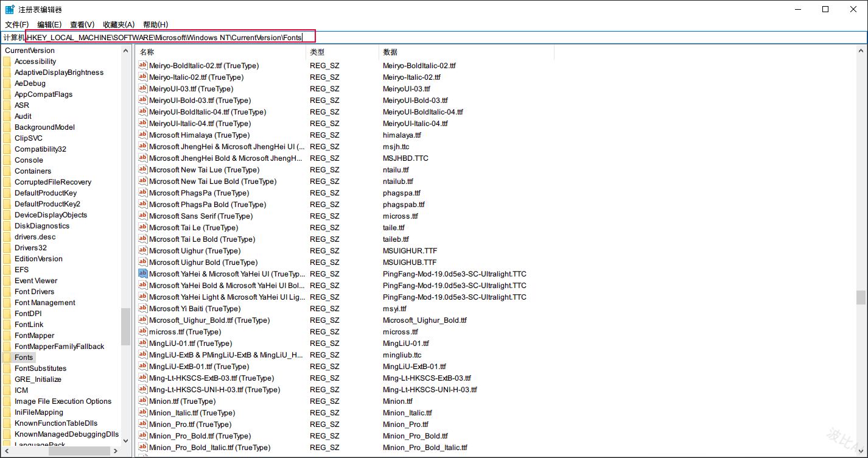Select the KnownManagedDebuggingDlls key
This screenshot has height=458, width=868.
[67, 434]
